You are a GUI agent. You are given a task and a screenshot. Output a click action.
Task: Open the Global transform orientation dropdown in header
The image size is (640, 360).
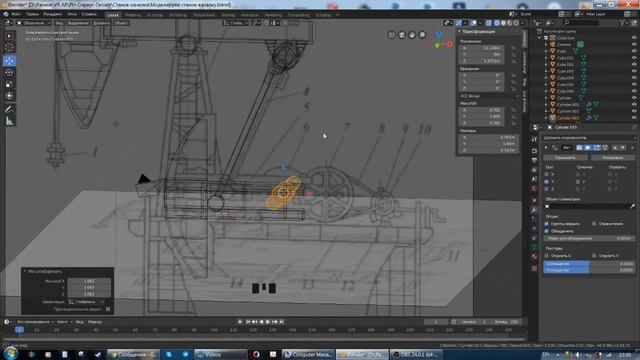(236, 23)
